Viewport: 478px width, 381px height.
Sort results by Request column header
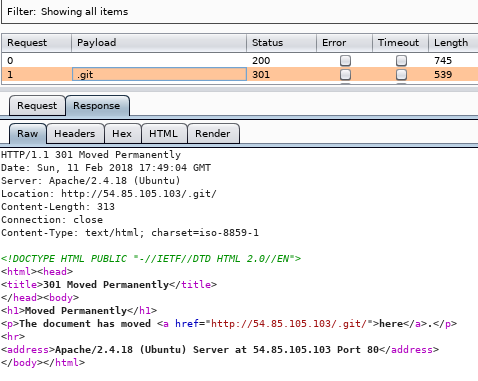point(37,43)
